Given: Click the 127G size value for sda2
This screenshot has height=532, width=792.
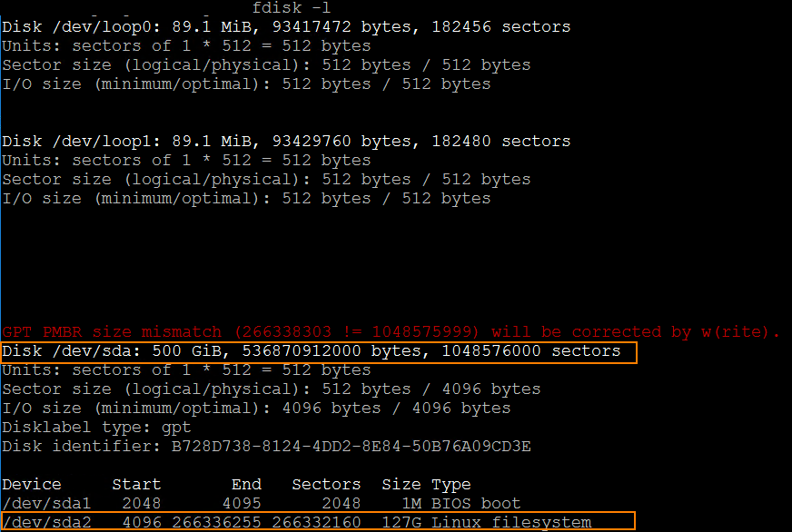Looking at the screenshot, I should pos(401,522).
